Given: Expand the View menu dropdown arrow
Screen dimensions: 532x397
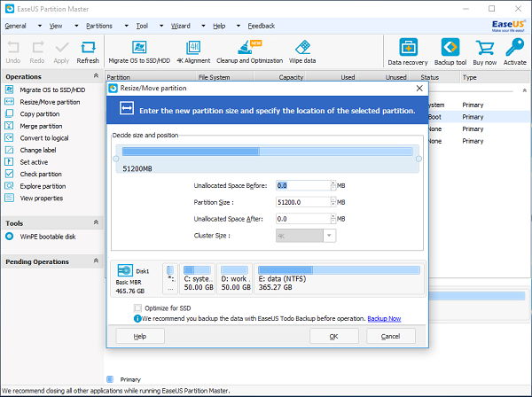Looking at the screenshot, I should click(76, 26).
